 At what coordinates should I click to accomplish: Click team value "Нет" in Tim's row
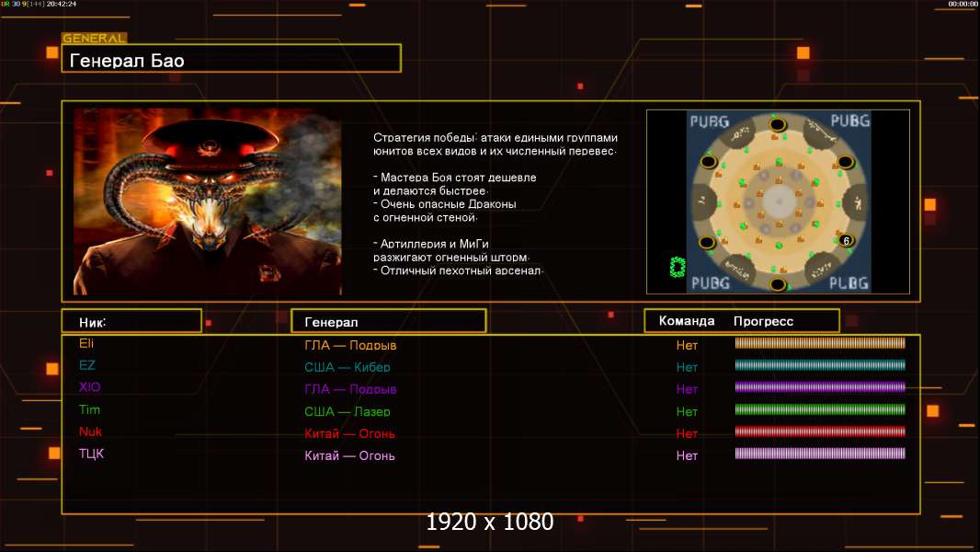pyautogui.click(x=686, y=411)
